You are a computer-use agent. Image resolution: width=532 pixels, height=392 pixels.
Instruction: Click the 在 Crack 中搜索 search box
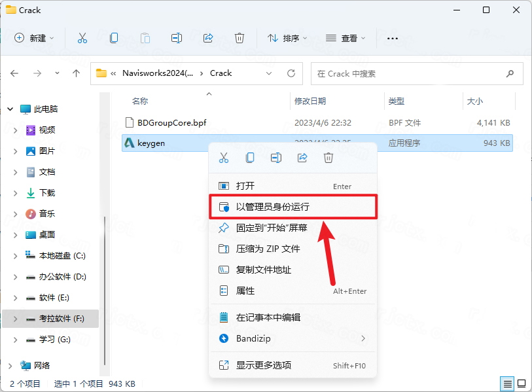tap(417, 74)
